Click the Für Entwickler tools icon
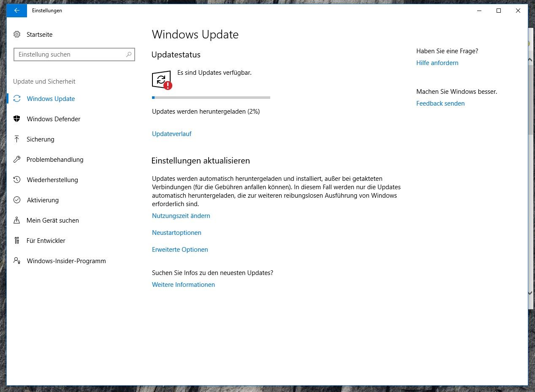 [17, 240]
